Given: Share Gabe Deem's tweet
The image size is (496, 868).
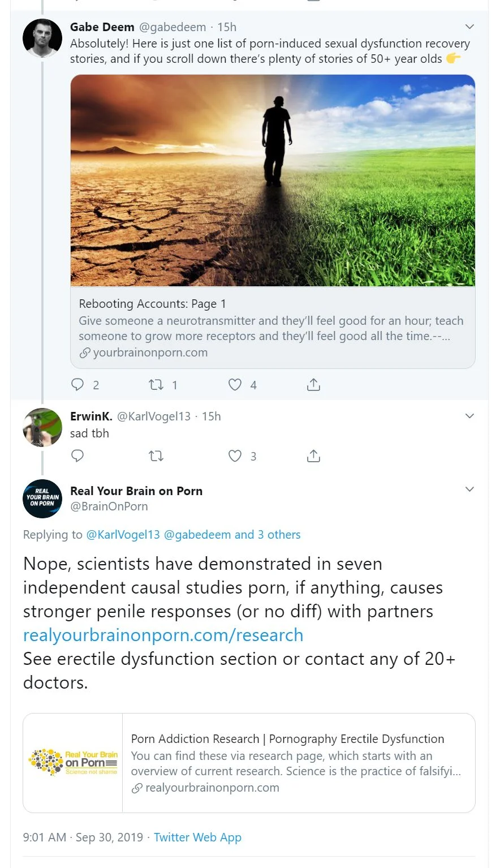Looking at the screenshot, I should click(313, 385).
